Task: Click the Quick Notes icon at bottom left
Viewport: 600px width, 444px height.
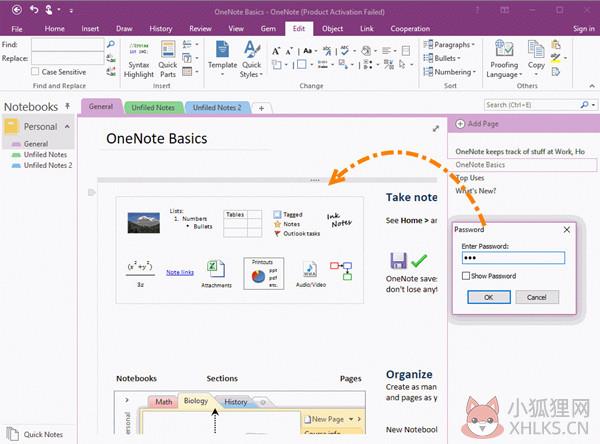Action: (12, 434)
